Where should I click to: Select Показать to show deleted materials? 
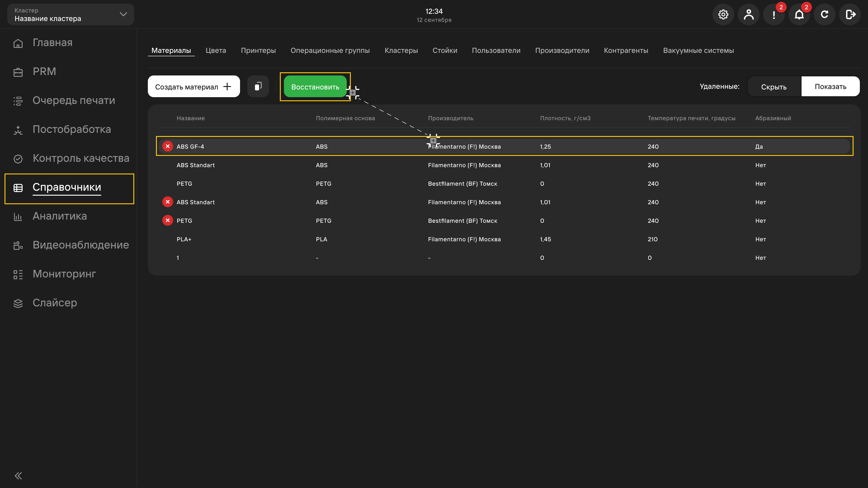click(x=830, y=87)
